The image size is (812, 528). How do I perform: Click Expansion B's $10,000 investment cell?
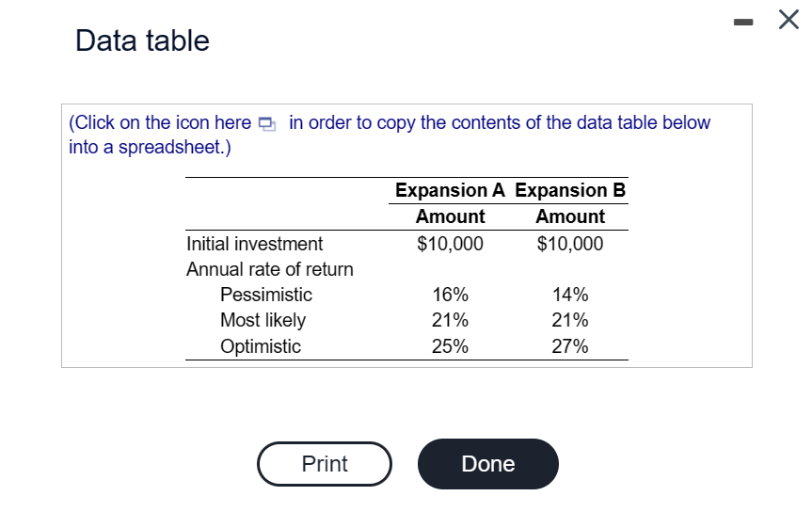pyautogui.click(x=570, y=244)
